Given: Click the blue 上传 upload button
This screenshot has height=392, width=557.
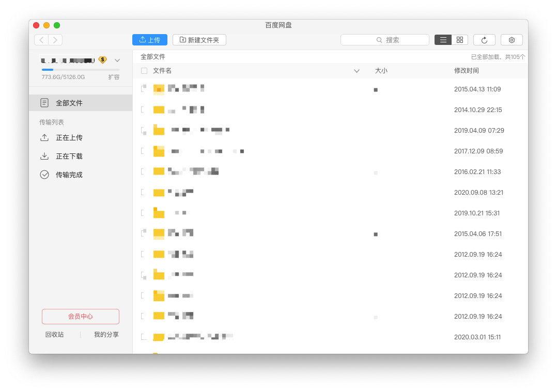Looking at the screenshot, I should pos(149,40).
